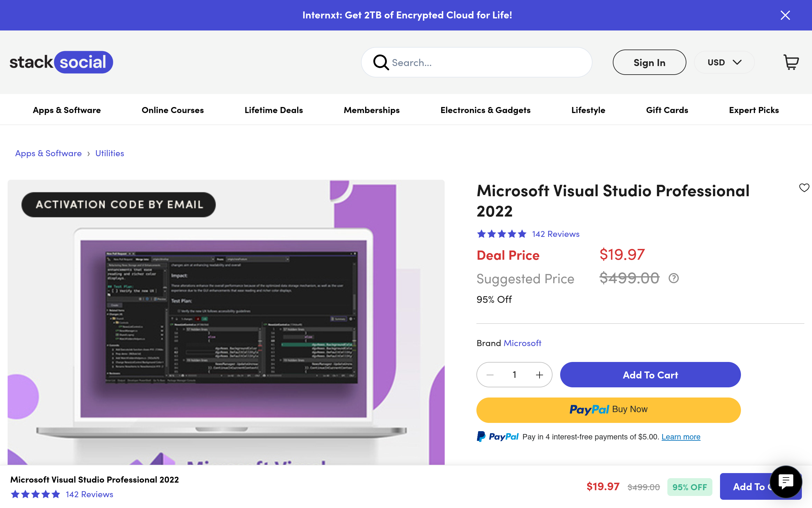Open 142 Reviews link beside product title stars
This screenshot has width=812, height=508.
coord(556,234)
